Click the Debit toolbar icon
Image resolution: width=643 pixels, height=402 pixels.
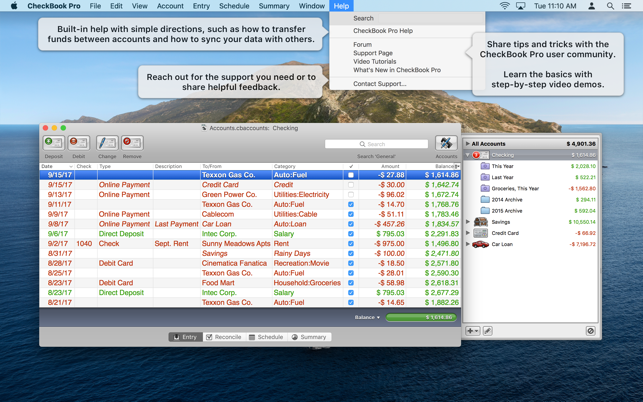point(79,143)
